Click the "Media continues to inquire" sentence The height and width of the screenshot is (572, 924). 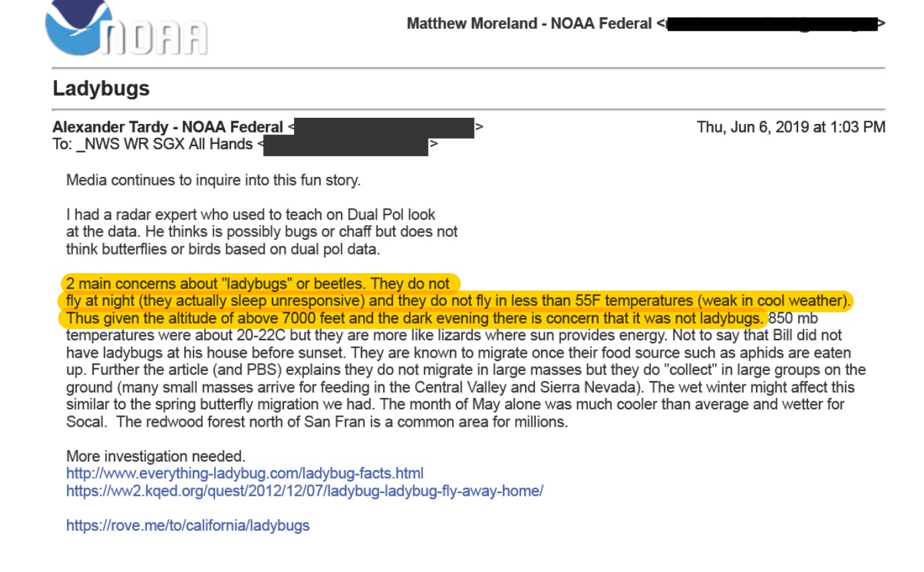click(213, 180)
